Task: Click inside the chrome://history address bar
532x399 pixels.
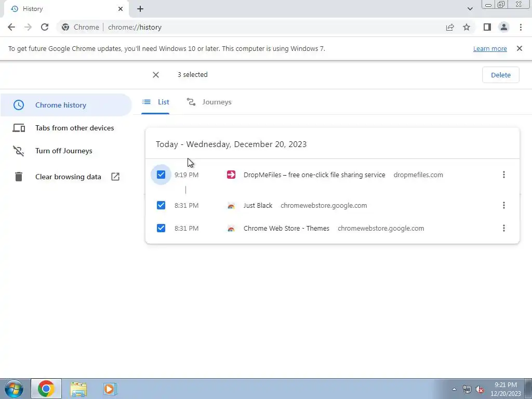Action: [251, 27]
